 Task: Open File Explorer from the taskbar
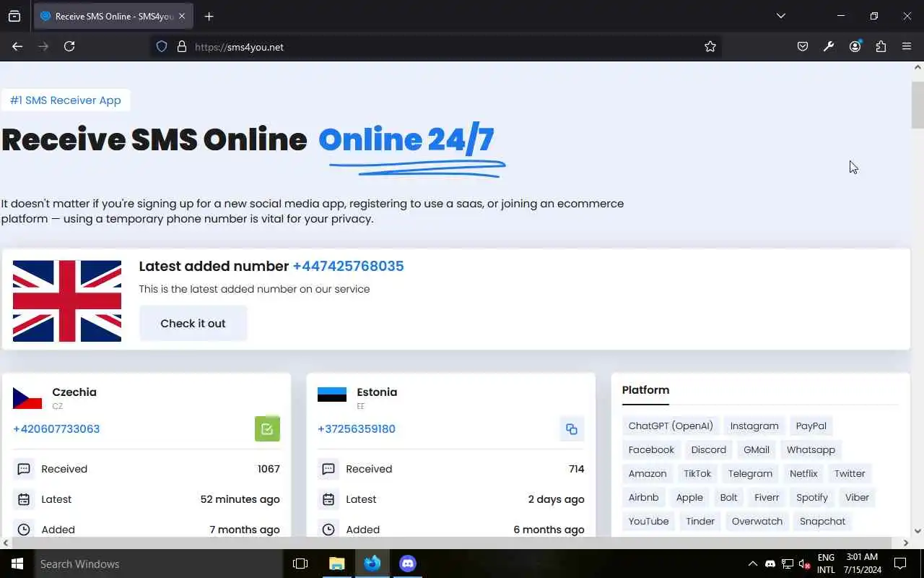pos(337,564)
